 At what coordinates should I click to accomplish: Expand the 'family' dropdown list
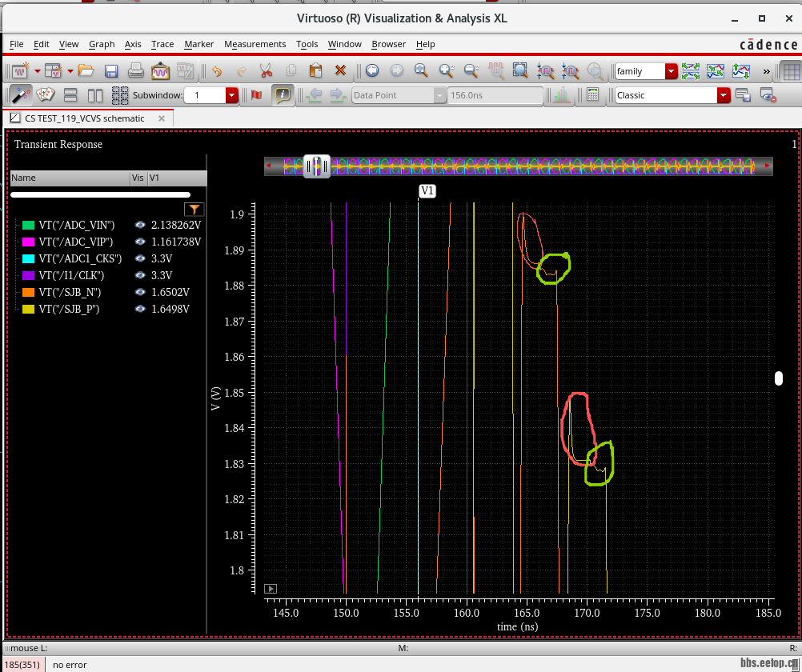point(671,71)
